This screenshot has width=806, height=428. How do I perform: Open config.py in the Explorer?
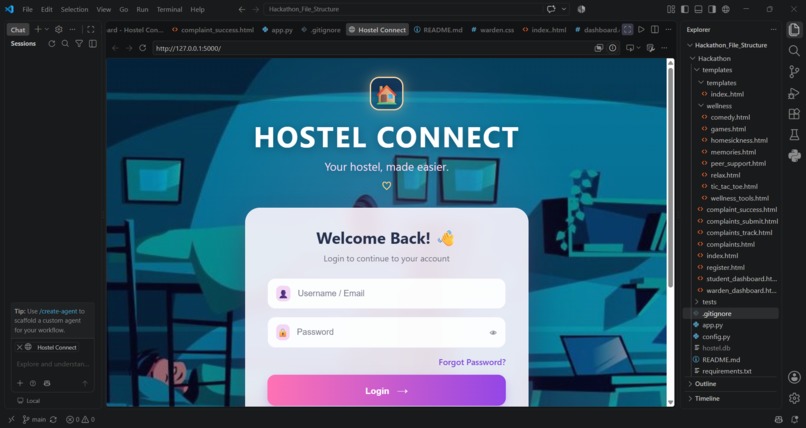pyautogui.click(x=716, y=337)
